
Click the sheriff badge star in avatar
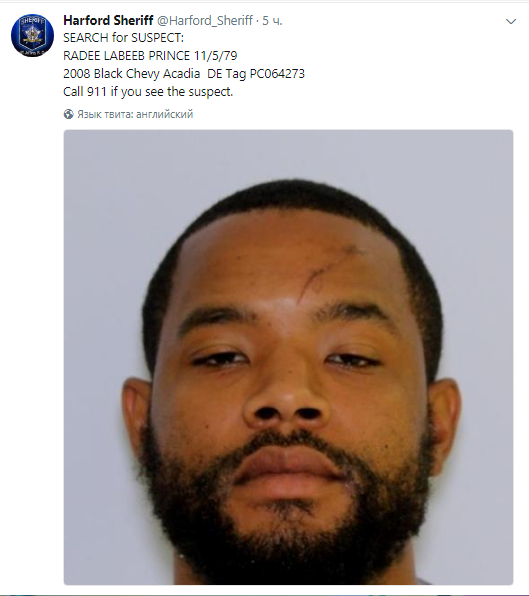pos(32,35)
